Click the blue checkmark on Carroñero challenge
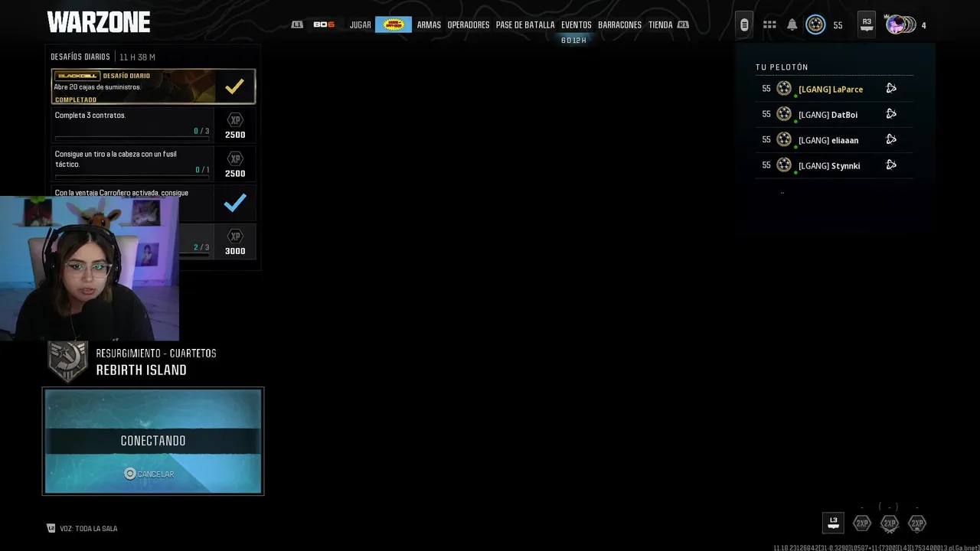This screenshot has width=980, height=551. coord(235,203)
